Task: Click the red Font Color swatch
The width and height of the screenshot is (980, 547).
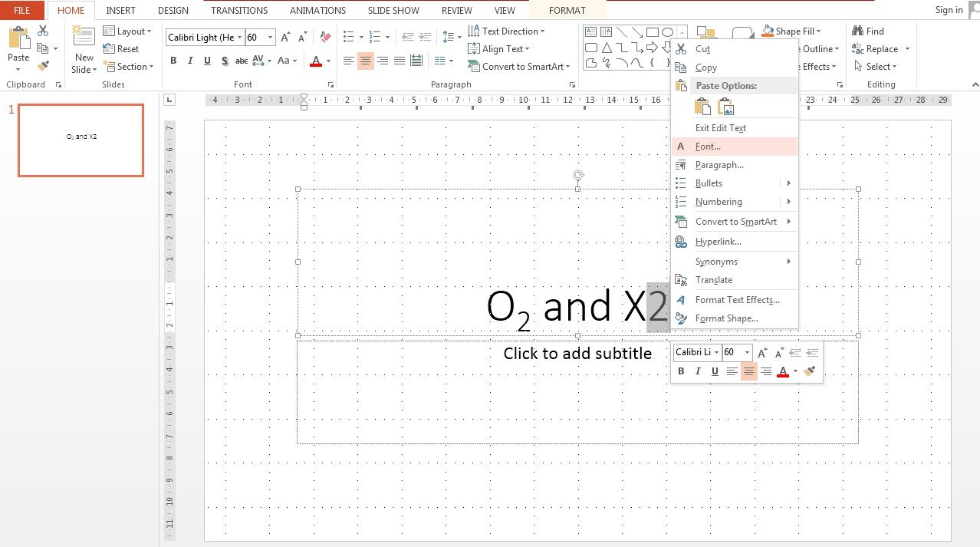Action: tap(315, 65)
